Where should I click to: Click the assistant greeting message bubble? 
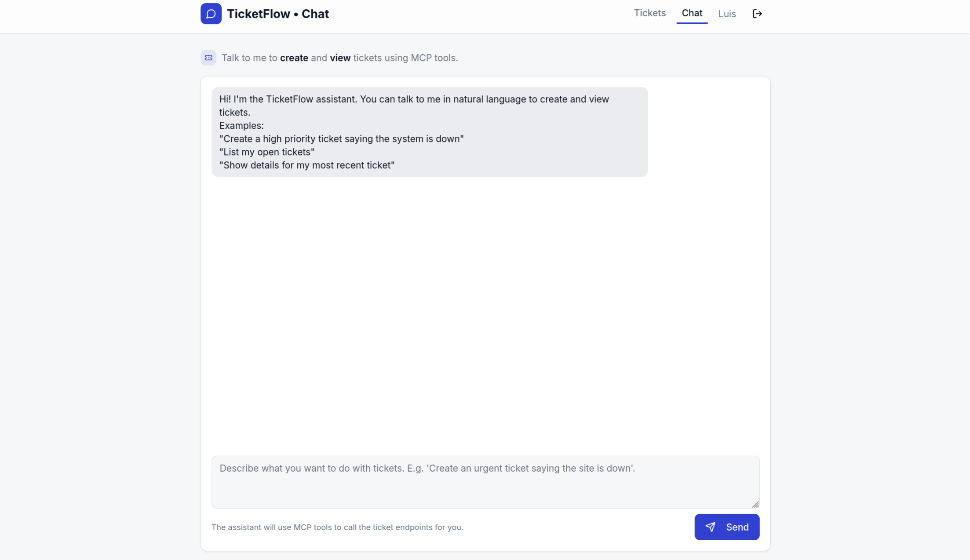click(x=430, y=132)
